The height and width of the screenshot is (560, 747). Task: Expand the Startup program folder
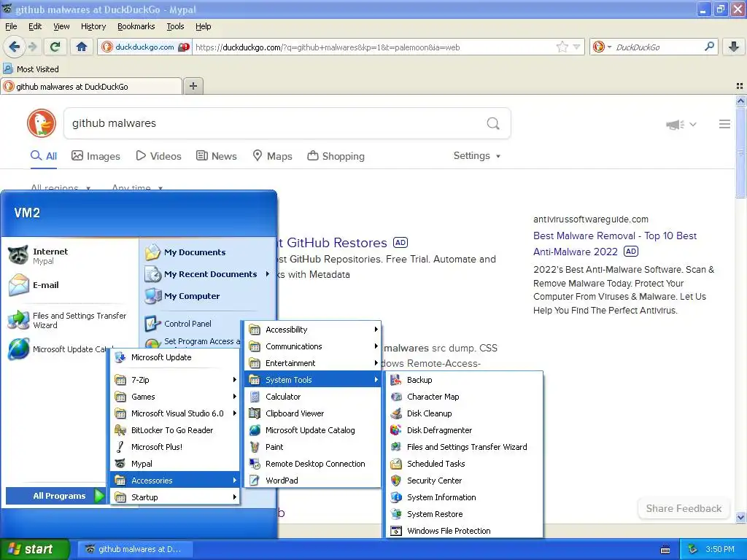pyautogui.click(x=175, y=497)
